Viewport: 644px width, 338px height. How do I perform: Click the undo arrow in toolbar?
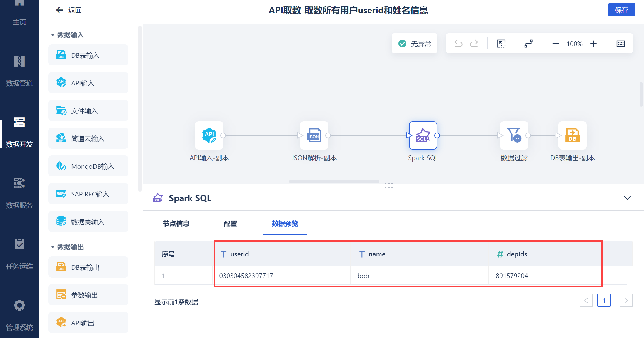(x=458, y=44)
